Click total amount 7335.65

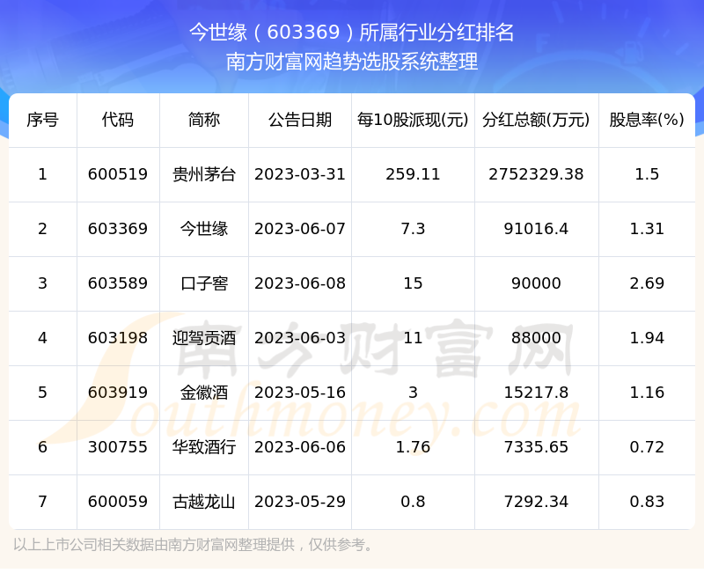click(x=536, y=447)
